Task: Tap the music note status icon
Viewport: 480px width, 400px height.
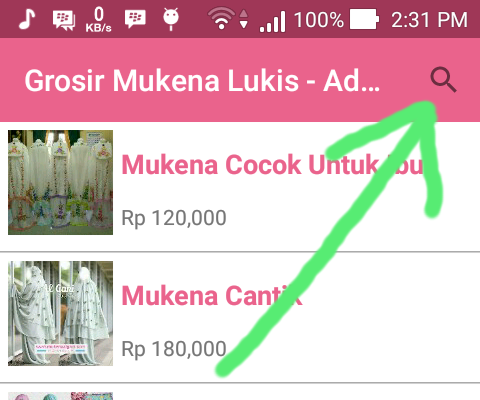Action: [x=27, y=19]
